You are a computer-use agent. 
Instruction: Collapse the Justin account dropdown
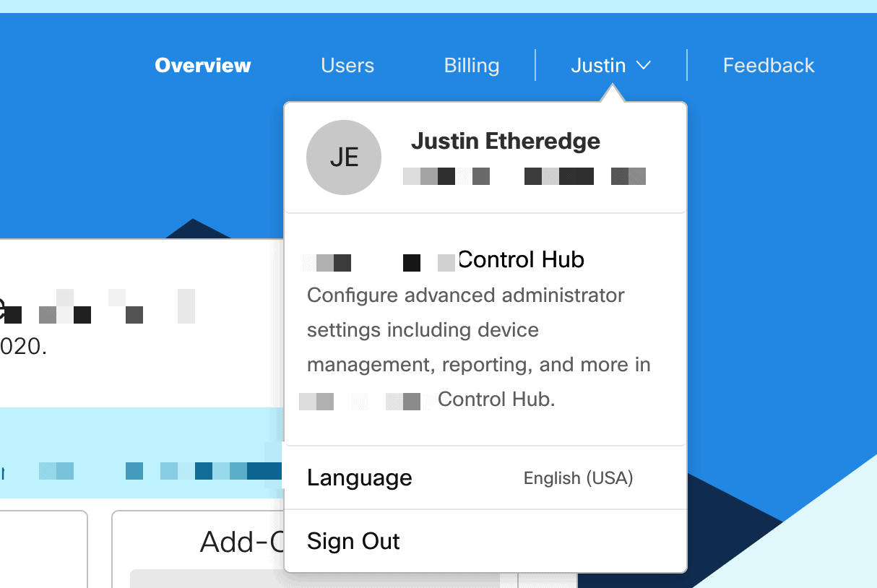point(611,66)
